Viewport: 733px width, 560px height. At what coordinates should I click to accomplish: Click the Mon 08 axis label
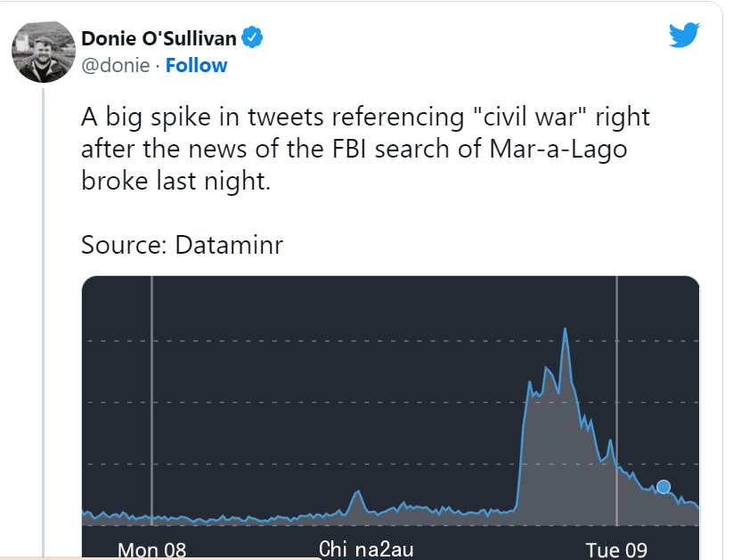[152, 549]
